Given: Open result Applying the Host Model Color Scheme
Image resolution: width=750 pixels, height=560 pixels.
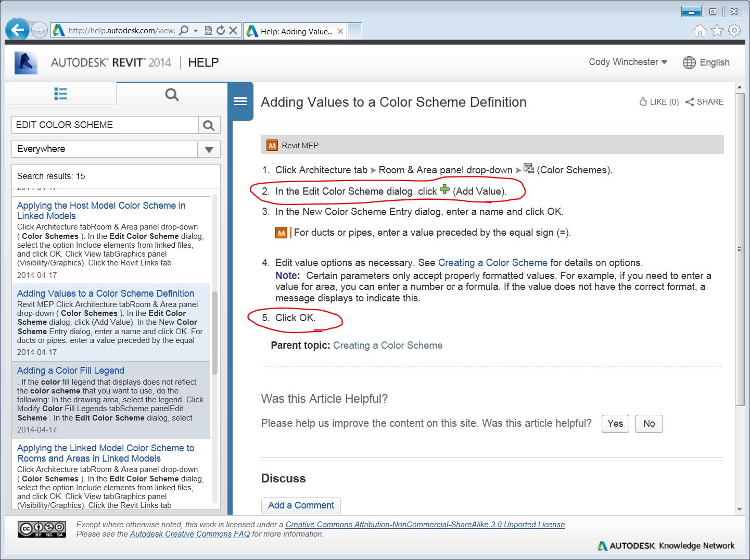Looking at the screenshot, I should 101,211.
